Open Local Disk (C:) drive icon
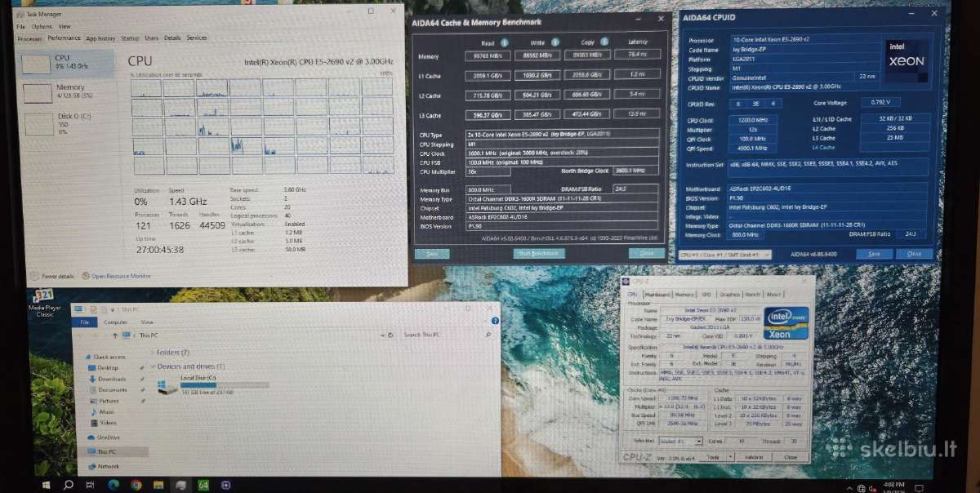 (168, 387)
